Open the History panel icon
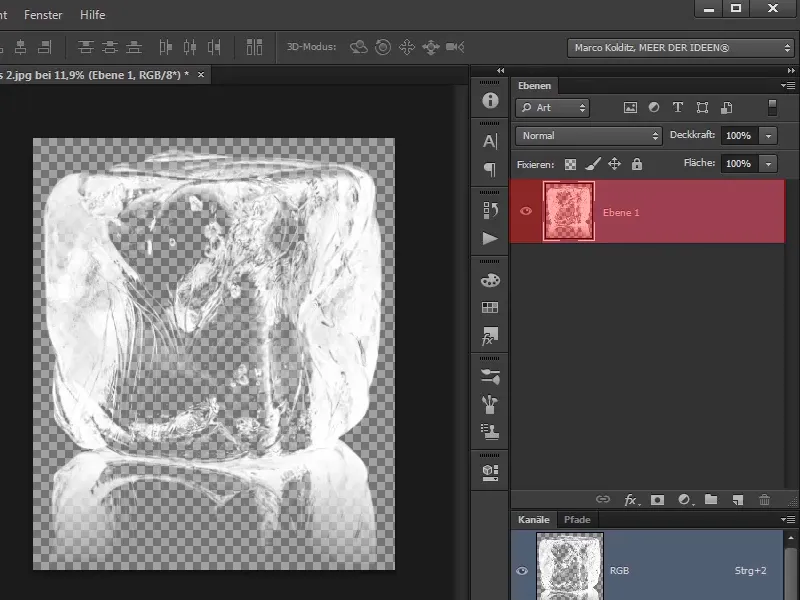Screen dimensions: 800x600 click(490, 210)
